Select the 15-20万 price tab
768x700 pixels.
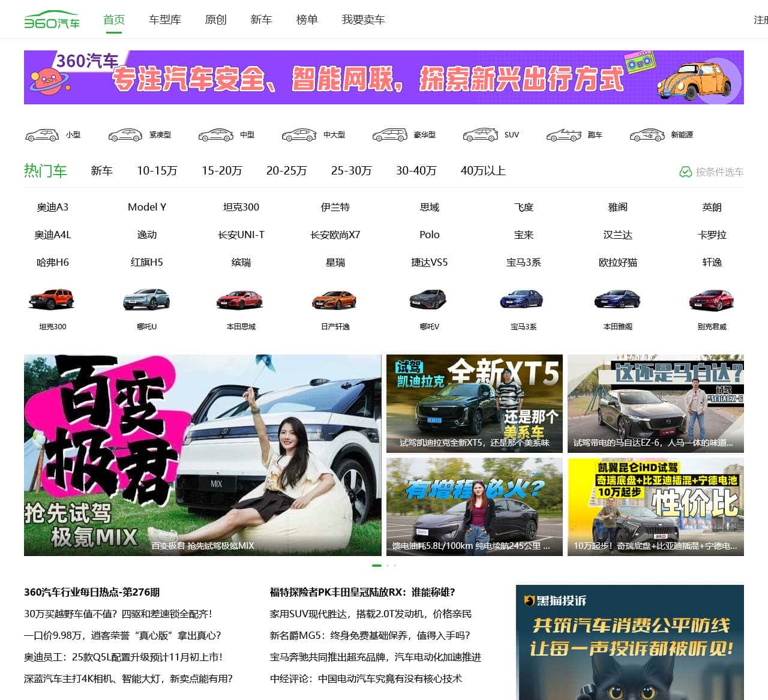click(222, 171)
